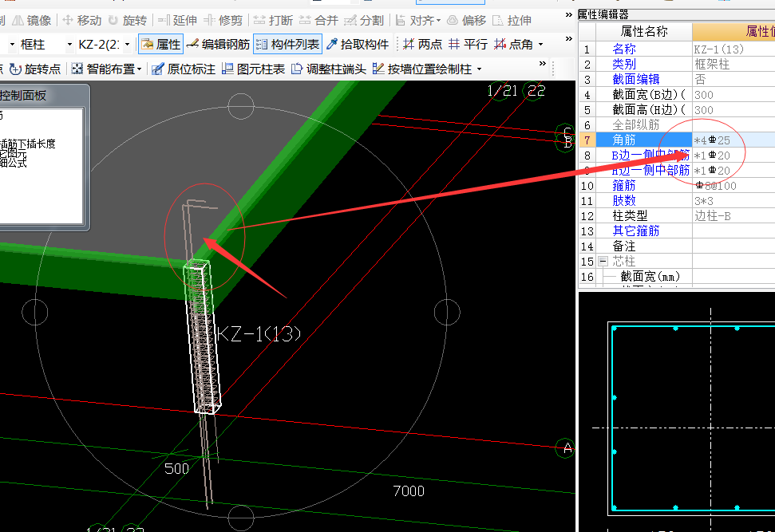Click Draw Column by Wall Position (按墙位置绘制柱)
This screenshot has height=532, width=775.
point(422,69)
